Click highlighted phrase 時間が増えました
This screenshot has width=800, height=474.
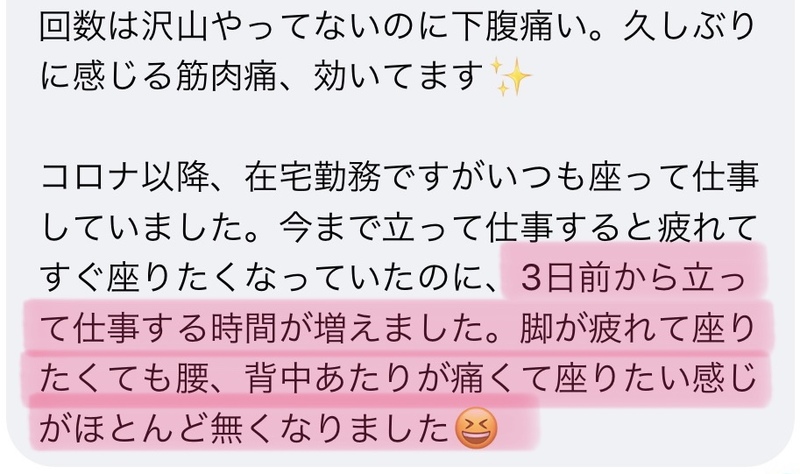346,329
